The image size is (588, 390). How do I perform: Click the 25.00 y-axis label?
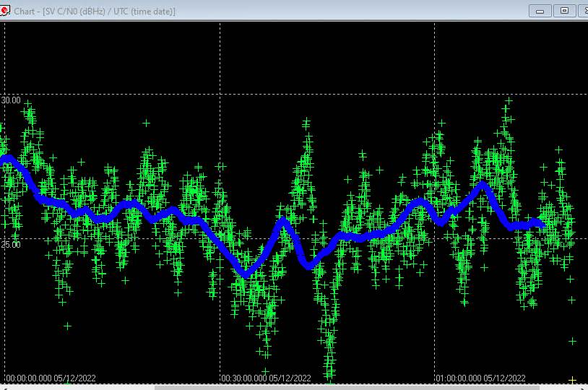pos(12,244)
